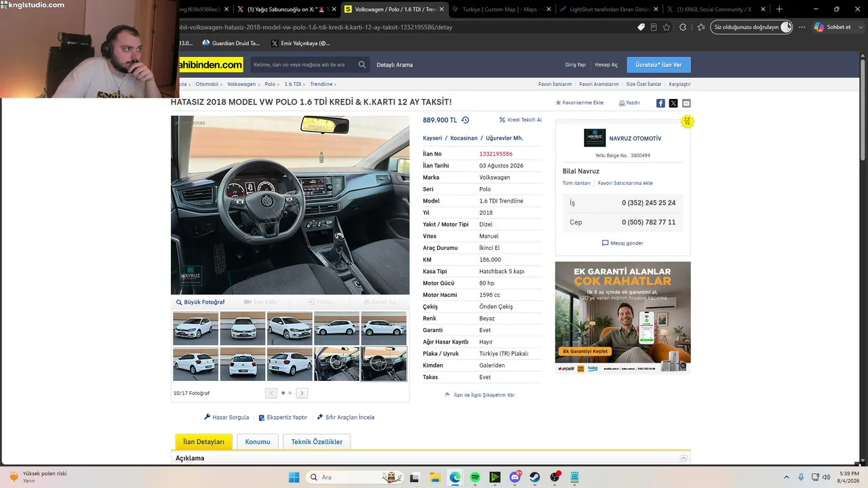This screenshot has width=868, height=488.
Task: Open the Windows taskbar search box
Action: 354,477
